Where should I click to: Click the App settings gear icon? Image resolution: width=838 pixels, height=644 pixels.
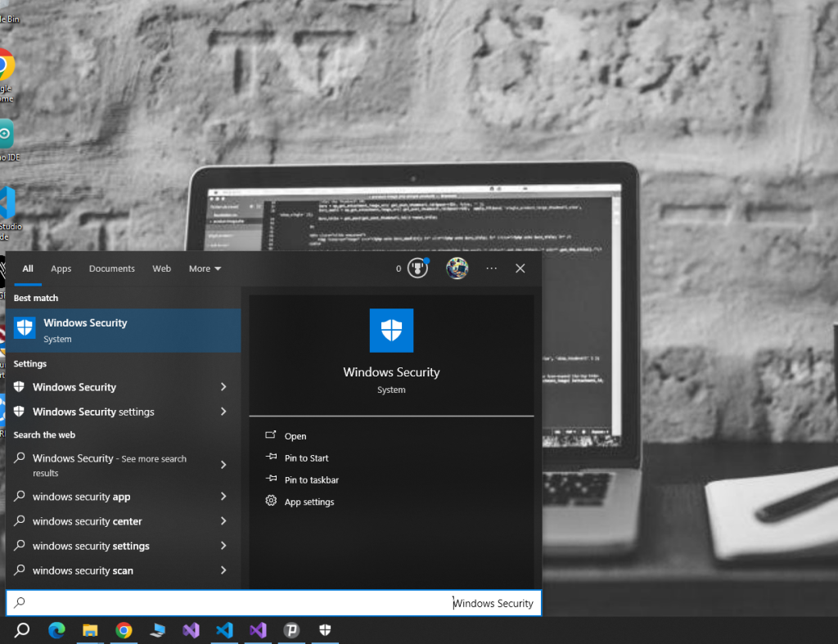coord(271,501)
